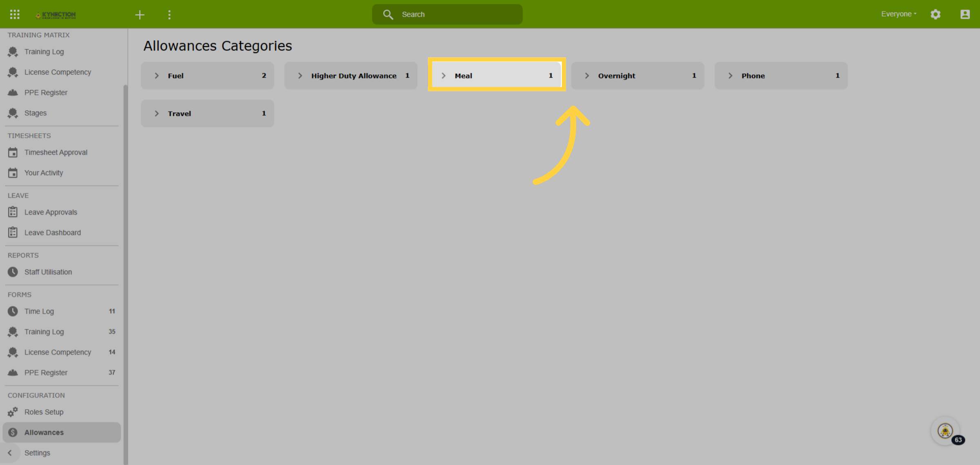980x465 pixels.
Task: Open Settings in the sidebar
Action: tap(37, 453)
